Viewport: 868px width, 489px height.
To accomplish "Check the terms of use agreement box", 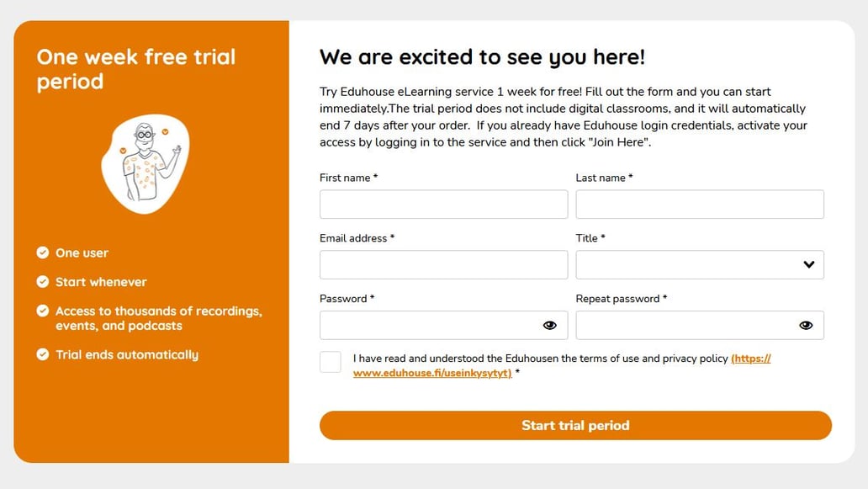I will 330,361.
